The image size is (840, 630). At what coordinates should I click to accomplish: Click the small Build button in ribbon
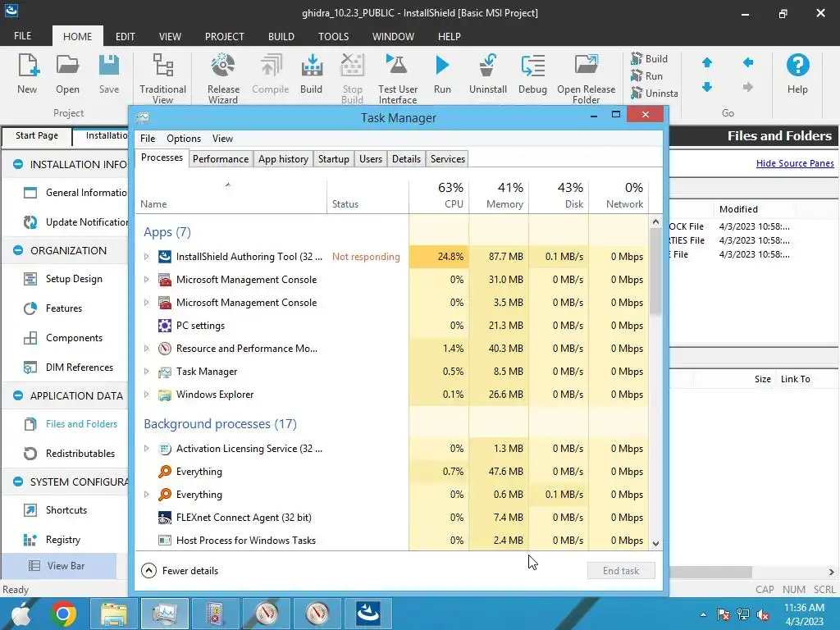(650, 59)
